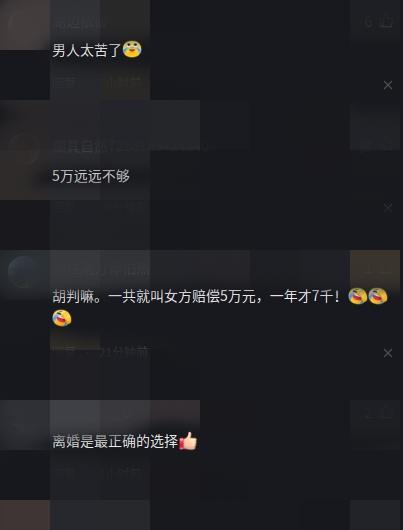This screenshot has height=530, width=403.
Task: Open the avatar of the "5万远远不够" commenter
Action: [x=23, y=147]
